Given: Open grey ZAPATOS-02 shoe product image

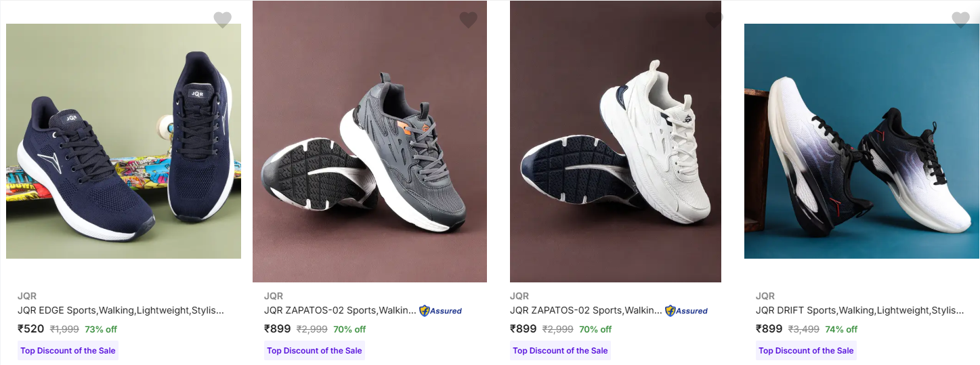Looking at the screenshot, I should click(370, 142).
